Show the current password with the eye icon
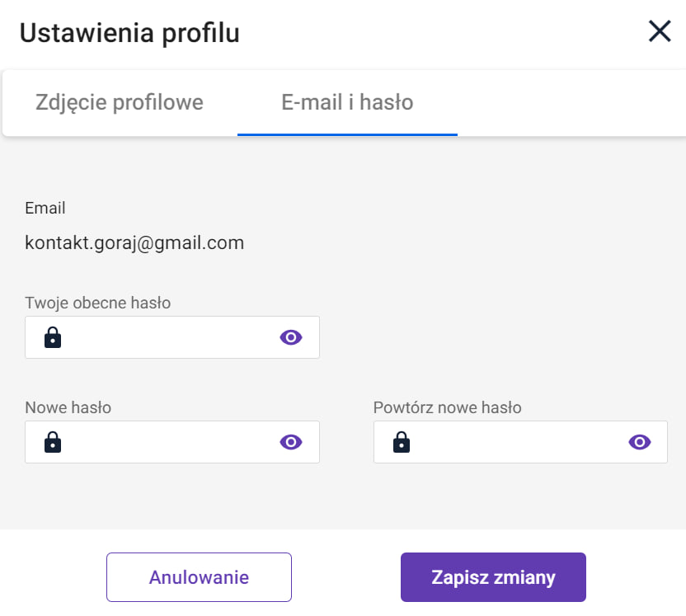The width and height of the screenshot is (686, 616). coord(291,337)
